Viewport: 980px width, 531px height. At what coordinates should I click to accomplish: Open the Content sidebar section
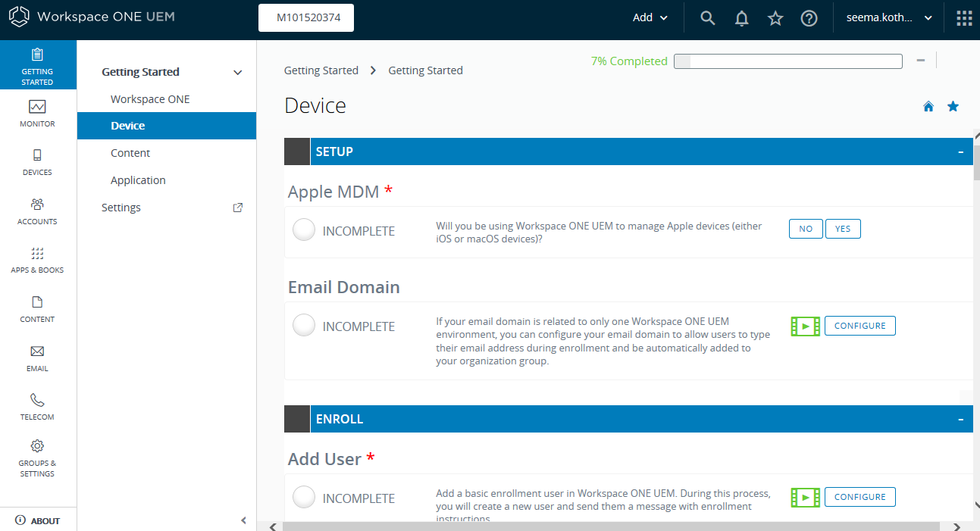[38, 309]
